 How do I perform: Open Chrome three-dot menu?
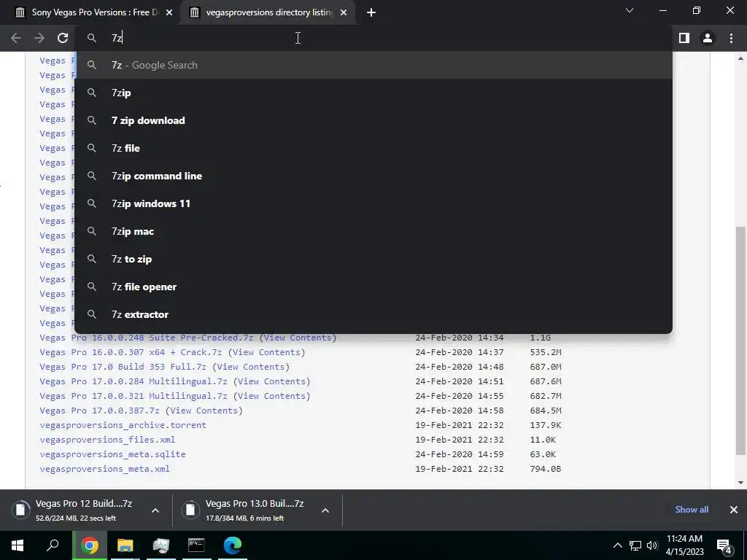[731, 38]
